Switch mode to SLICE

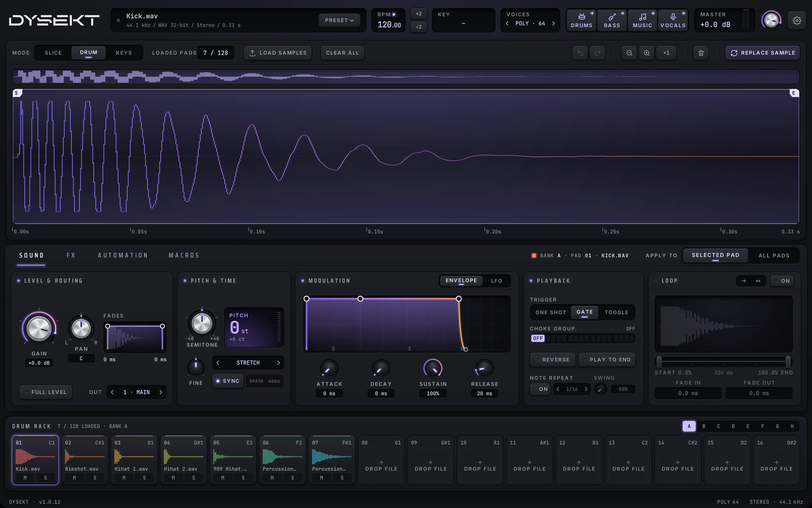click(x=53, y=53)
